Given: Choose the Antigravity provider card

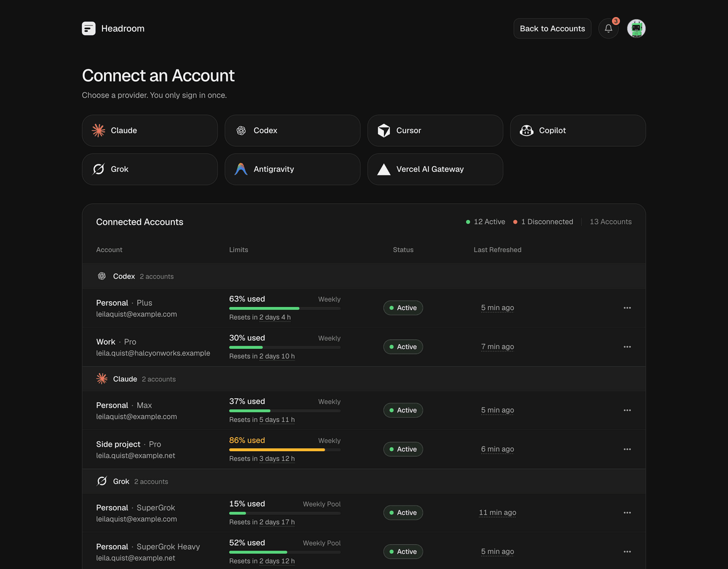Looking at the screenshot, I should tap(292, 170).
